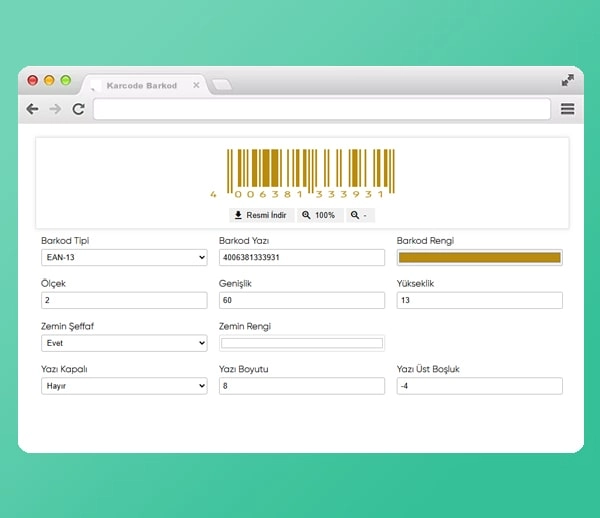600x518 pixels.
Task: Click the browser forward arrow
Action: coord(55,109)
